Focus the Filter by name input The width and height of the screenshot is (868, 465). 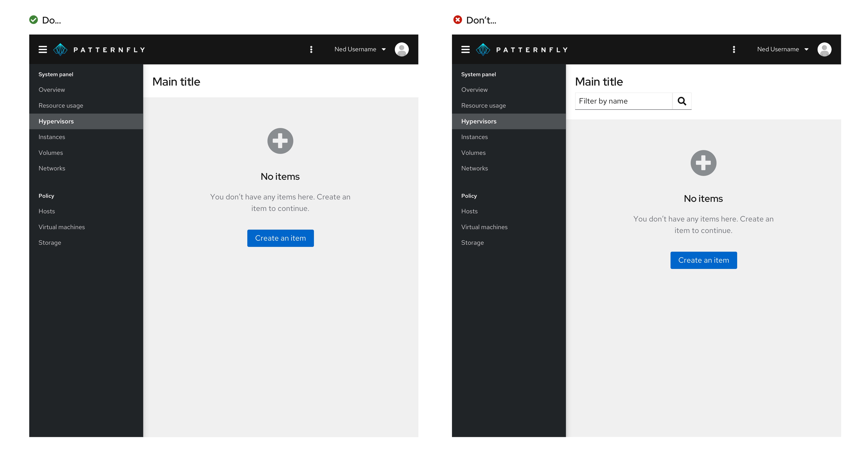[x=624, y=101]
